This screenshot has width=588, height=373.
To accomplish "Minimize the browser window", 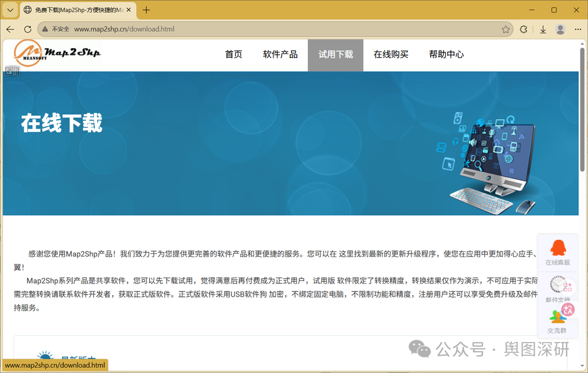I will [532, 10].
